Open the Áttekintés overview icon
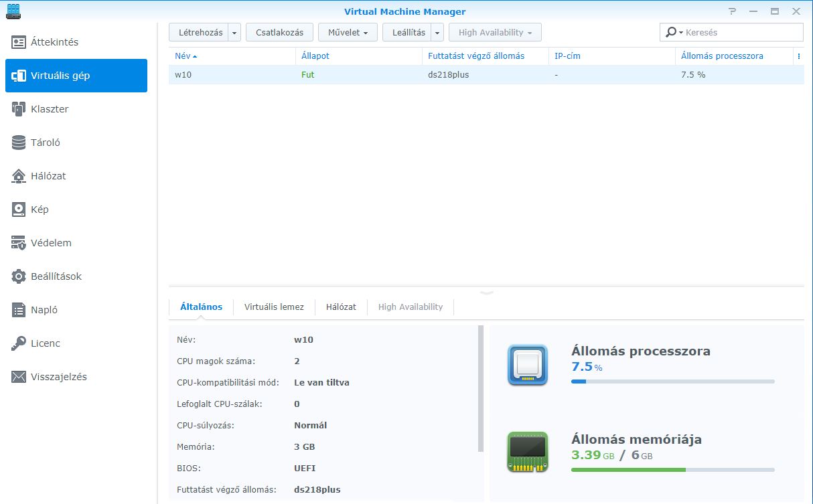Image resolution: width=813 pixels, height=504 pixels. (x=19, y=42)
